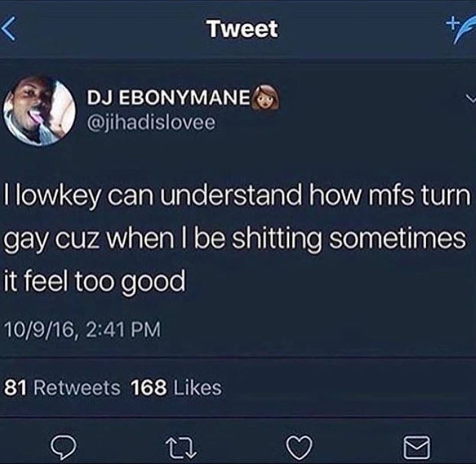The width and height of the screenshot is (476, 464).
Task: Share tweet via envelope message icon
Action: [x=416, y=447]
